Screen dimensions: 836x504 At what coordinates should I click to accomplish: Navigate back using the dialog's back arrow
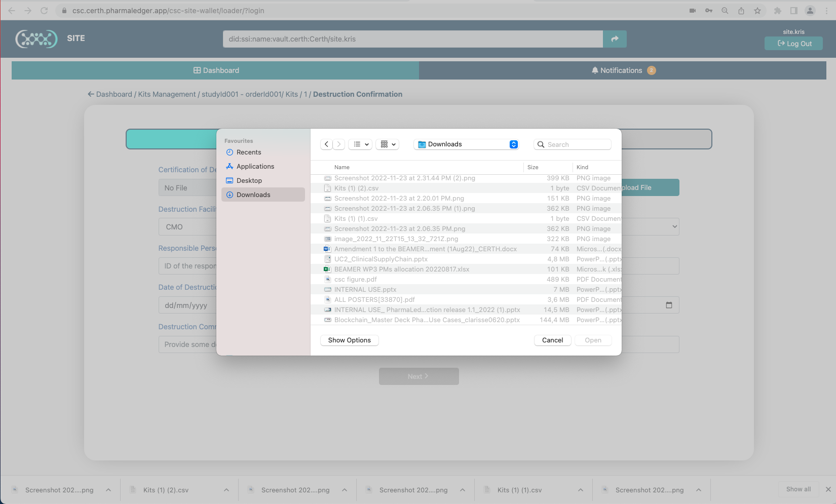(326, 144)
